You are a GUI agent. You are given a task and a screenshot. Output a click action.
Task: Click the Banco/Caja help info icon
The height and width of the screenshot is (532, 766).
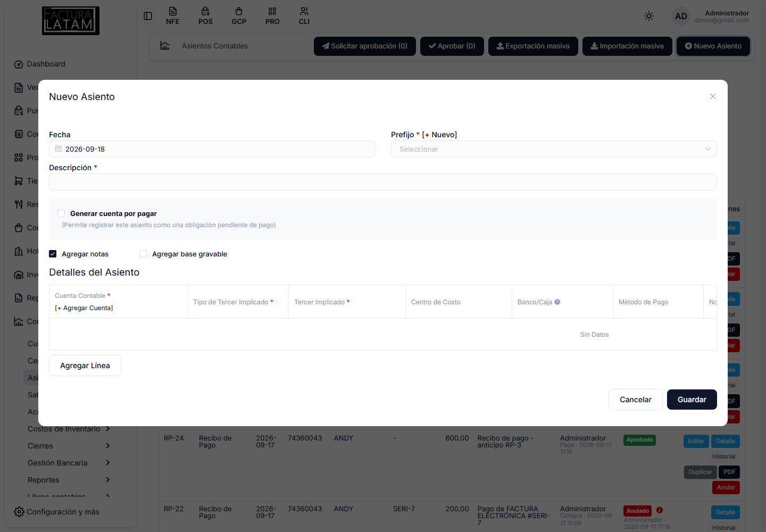tap(557, 302)
